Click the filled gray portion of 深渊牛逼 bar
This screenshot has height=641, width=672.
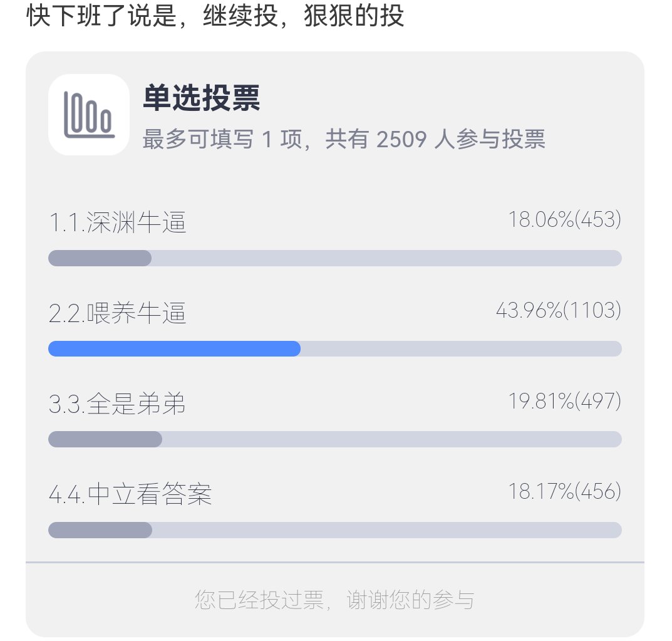(100, 258)
